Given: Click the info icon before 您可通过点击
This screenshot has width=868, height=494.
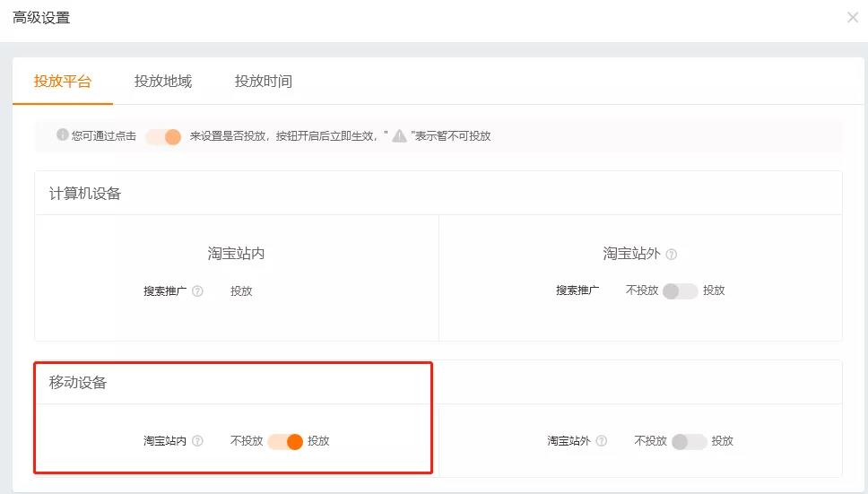Looking at the screenshot, I should click(x=63, y=134).
